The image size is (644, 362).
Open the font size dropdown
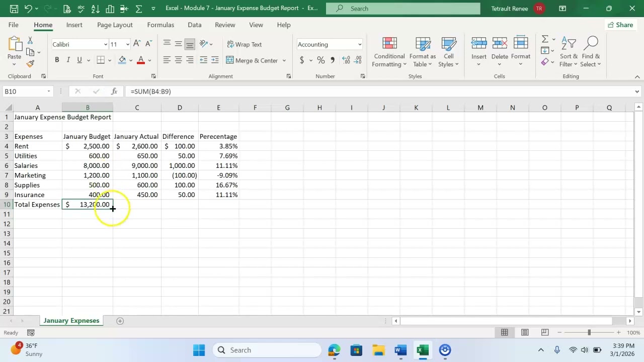pos(127,44)
